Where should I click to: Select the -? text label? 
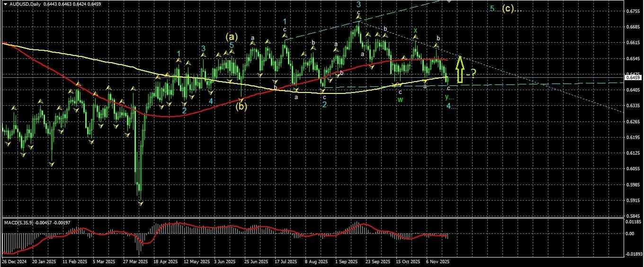coord(471,74)
